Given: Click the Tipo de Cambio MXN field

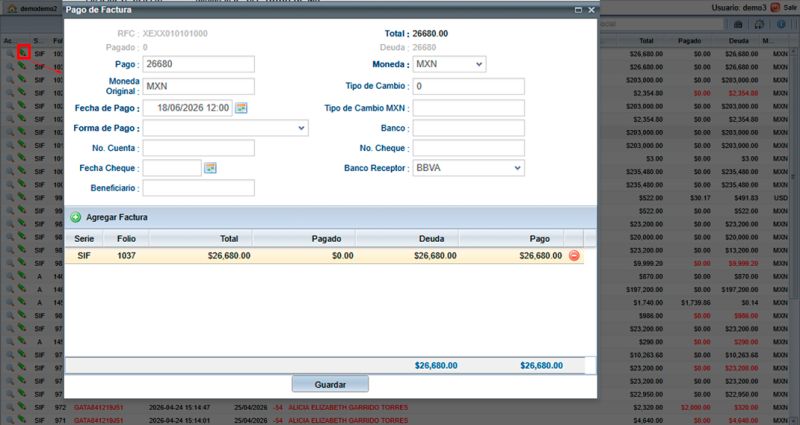Looking at the screenshot, I should pyautogui.click(x=468, y=108).
